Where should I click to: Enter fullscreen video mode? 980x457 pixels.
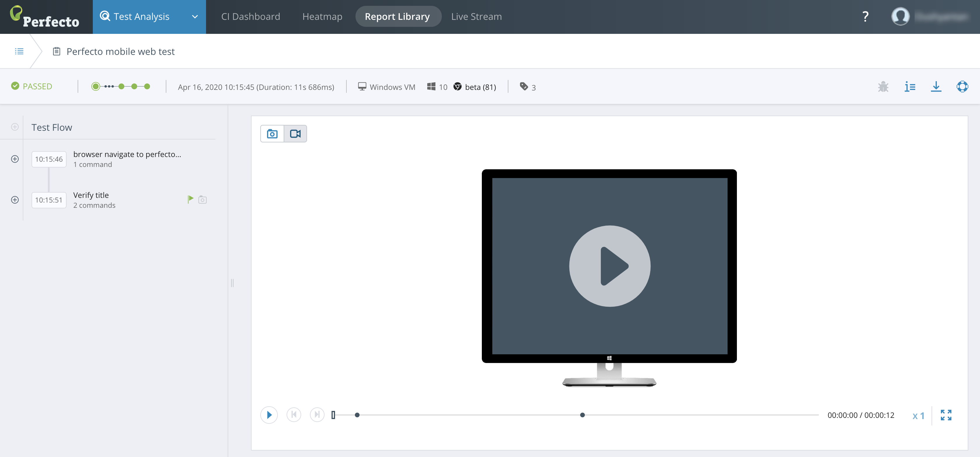click(x=946, y=415)
